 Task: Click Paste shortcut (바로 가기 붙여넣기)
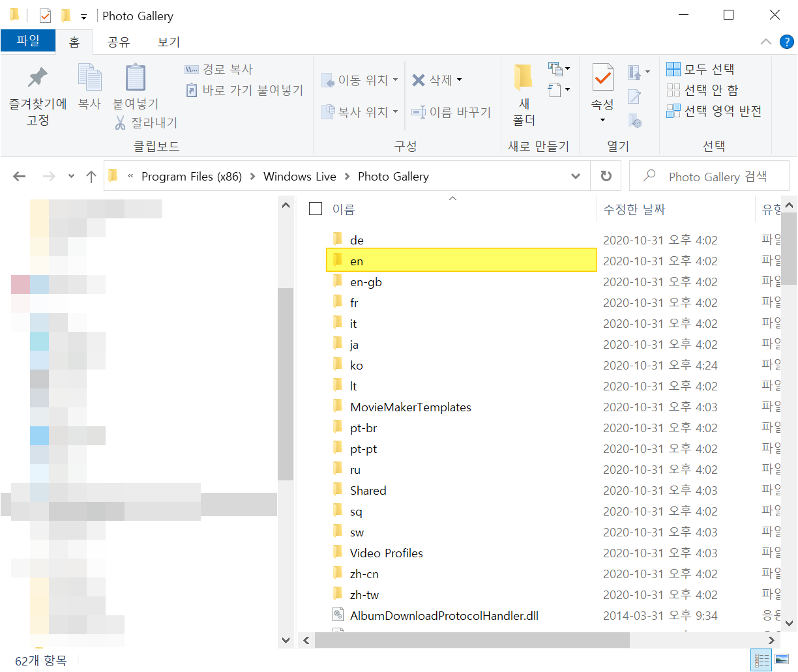(244, 90)
